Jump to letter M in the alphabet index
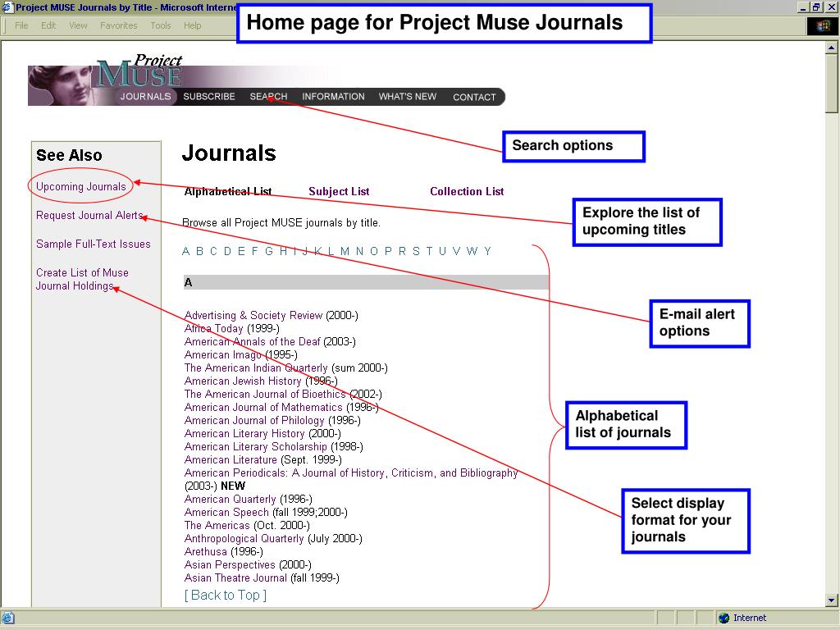This screenshot has height=630, width=840. click(345, 251)
